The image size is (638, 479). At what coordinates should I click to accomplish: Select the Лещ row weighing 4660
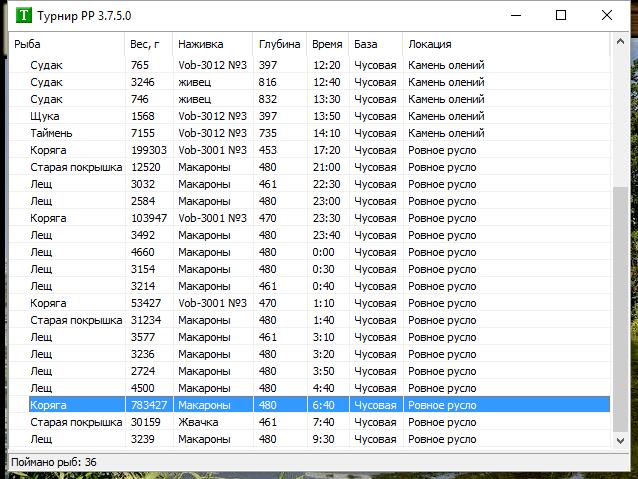(x=309, y=252)
